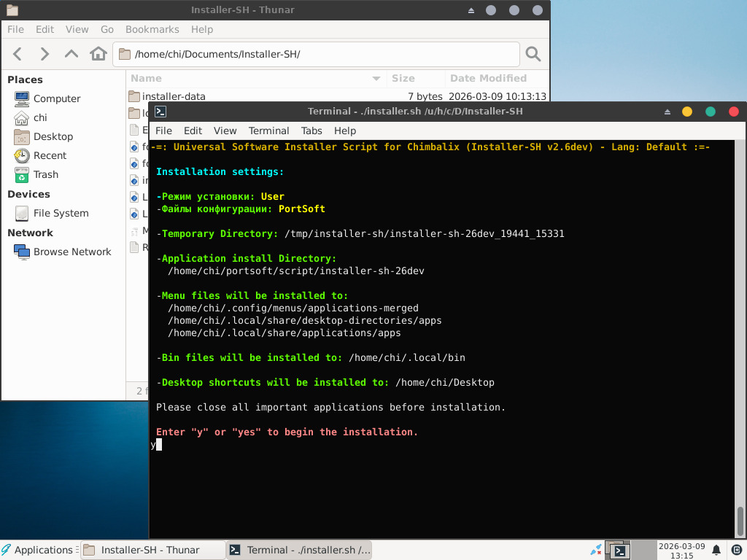Sort files by the Size column
The height and width of the screenshot is (560, 747).
point(403,78)
